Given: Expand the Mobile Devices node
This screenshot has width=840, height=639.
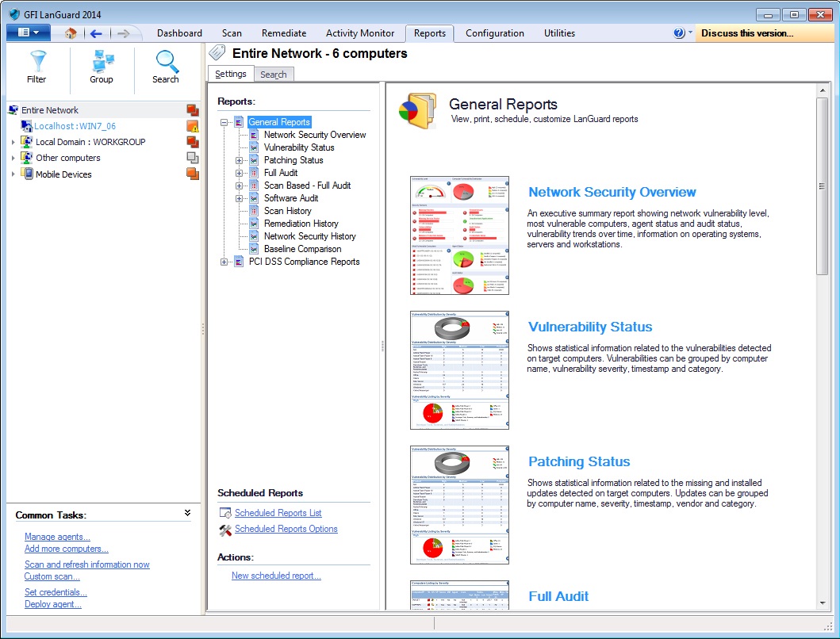Looking at the screenshot, I should point(13,174).
